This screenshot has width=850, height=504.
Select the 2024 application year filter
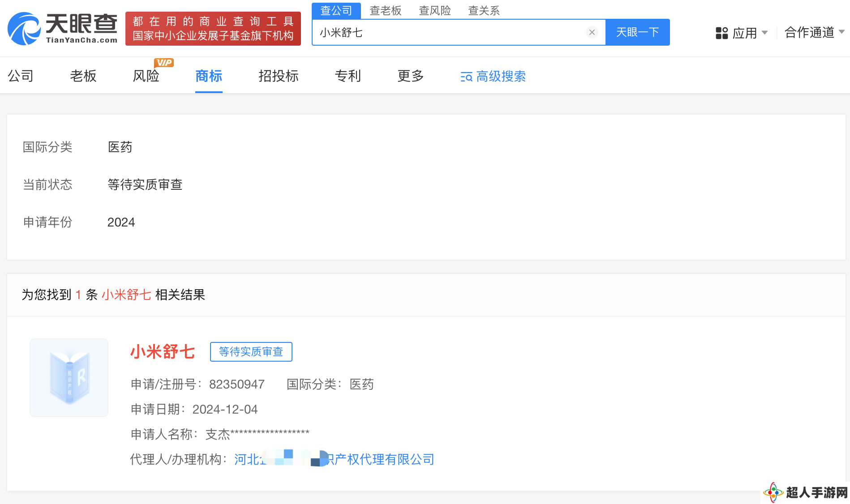(121, 222)
